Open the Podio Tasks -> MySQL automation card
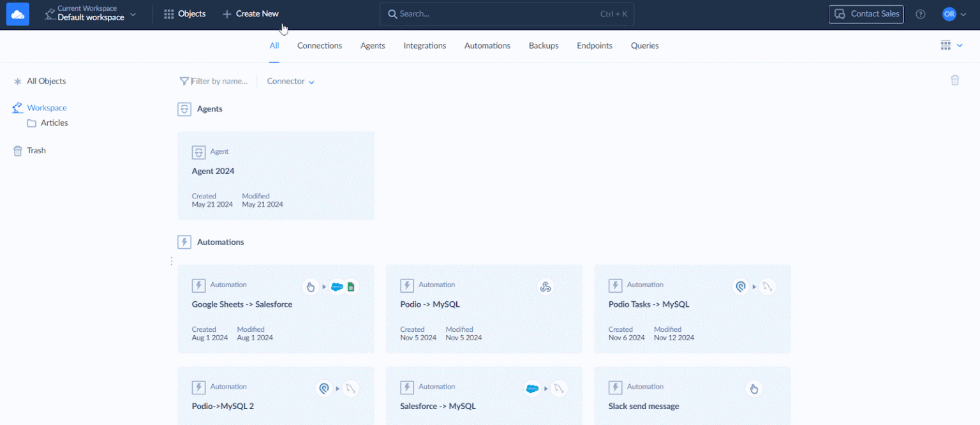This screenshot has height=425, width=980. click(x=692, y=309)
